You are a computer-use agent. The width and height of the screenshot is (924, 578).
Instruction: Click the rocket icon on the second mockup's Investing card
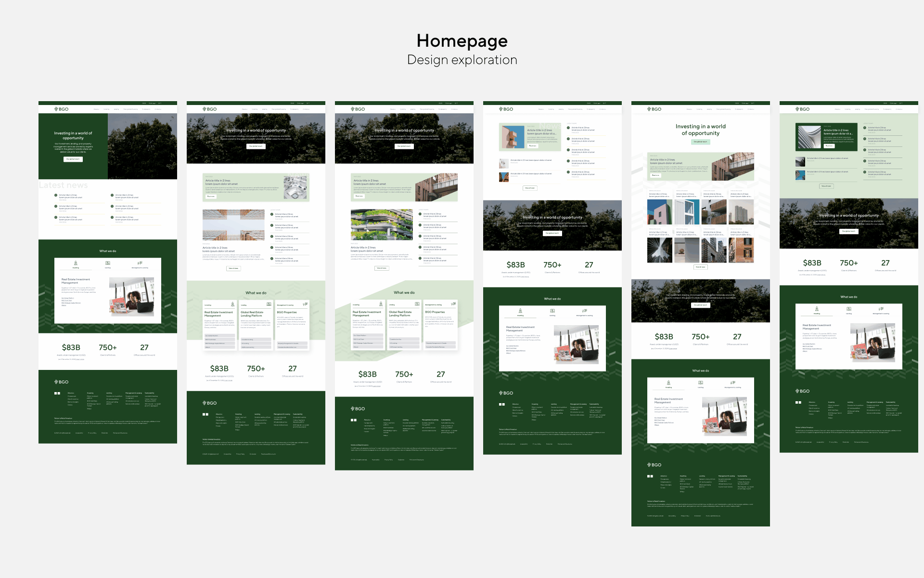(232, 304)
